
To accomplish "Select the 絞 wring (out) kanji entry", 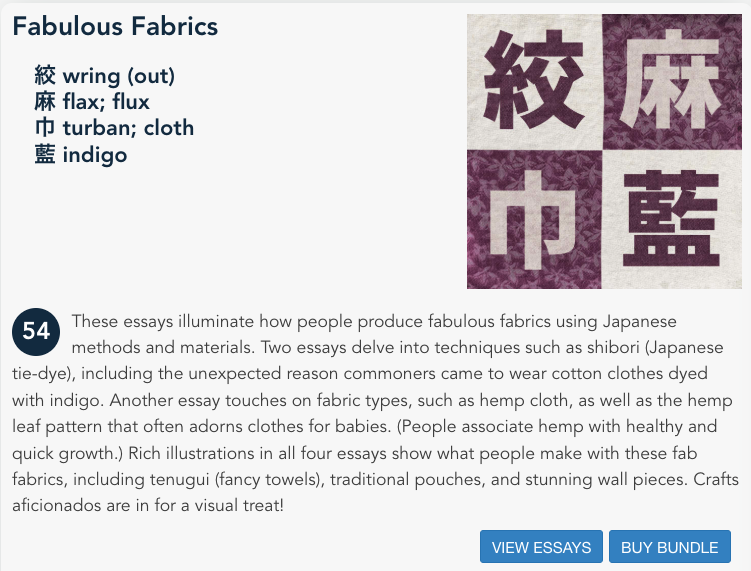I will [x=104, y=76].
